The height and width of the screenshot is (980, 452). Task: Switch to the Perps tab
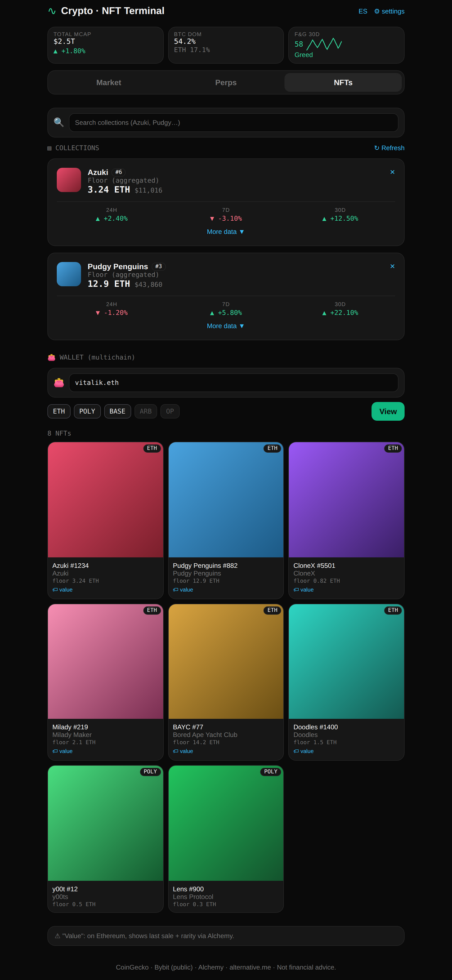point(226,83)
